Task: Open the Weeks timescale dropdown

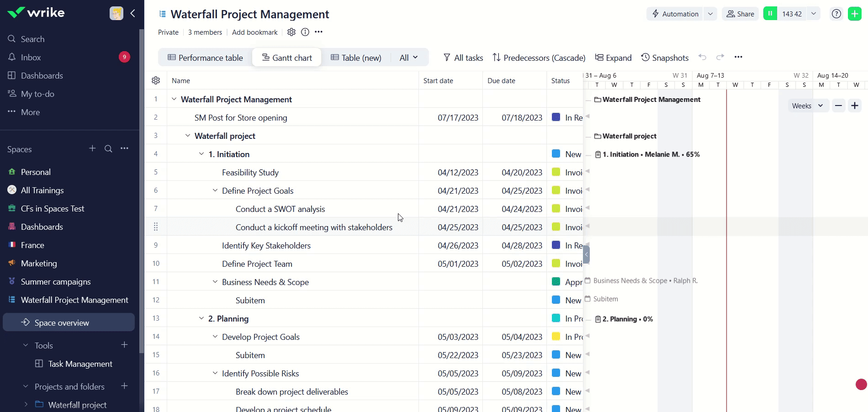Action: [808, 106]
